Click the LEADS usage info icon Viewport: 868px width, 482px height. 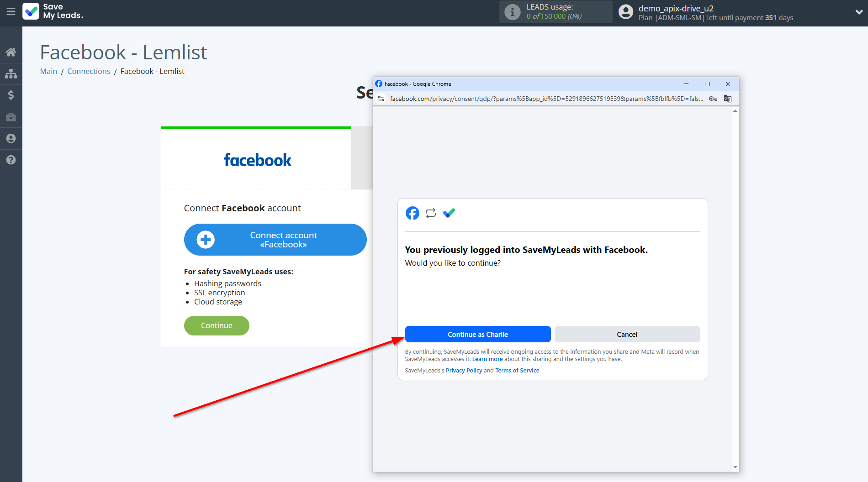pyautogui.click(x=512, y=12)
